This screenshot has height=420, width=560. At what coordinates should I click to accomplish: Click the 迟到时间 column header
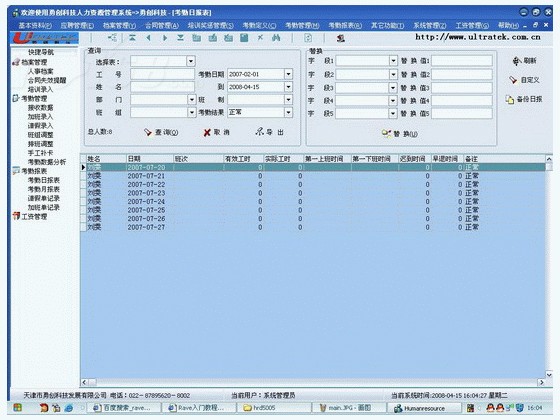[414, 159]
